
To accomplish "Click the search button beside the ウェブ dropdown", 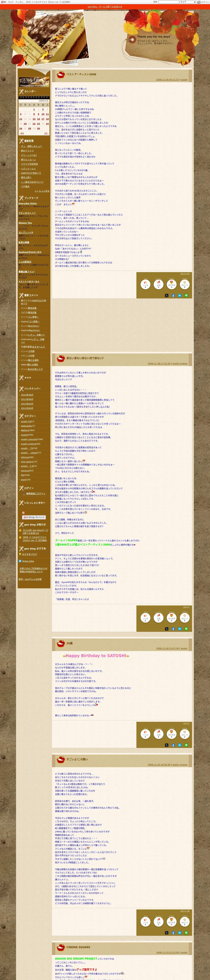I will point(199,2).
